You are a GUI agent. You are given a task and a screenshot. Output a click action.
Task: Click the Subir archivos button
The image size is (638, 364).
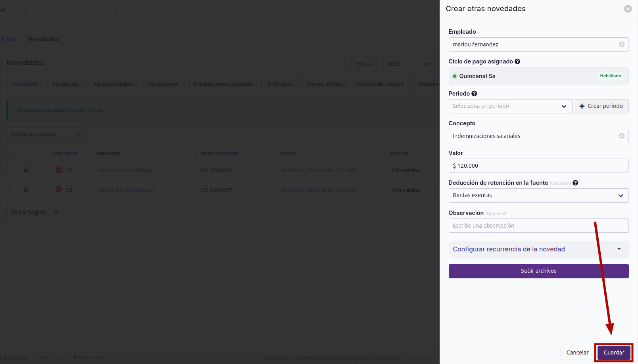538,271
